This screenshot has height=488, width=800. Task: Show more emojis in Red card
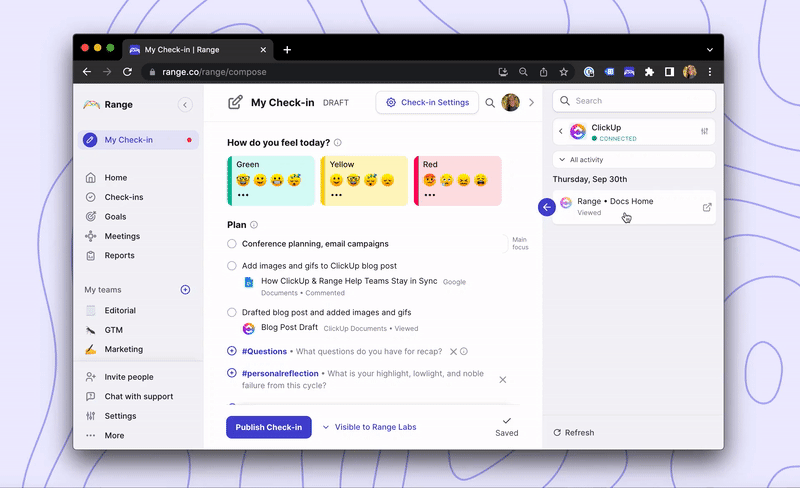430,195
